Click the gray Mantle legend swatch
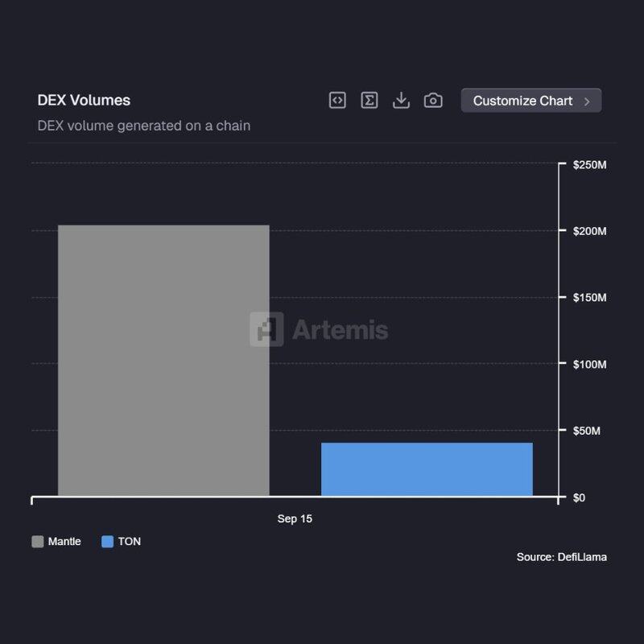Screen dimensions: 644x644 click(37, 541)
